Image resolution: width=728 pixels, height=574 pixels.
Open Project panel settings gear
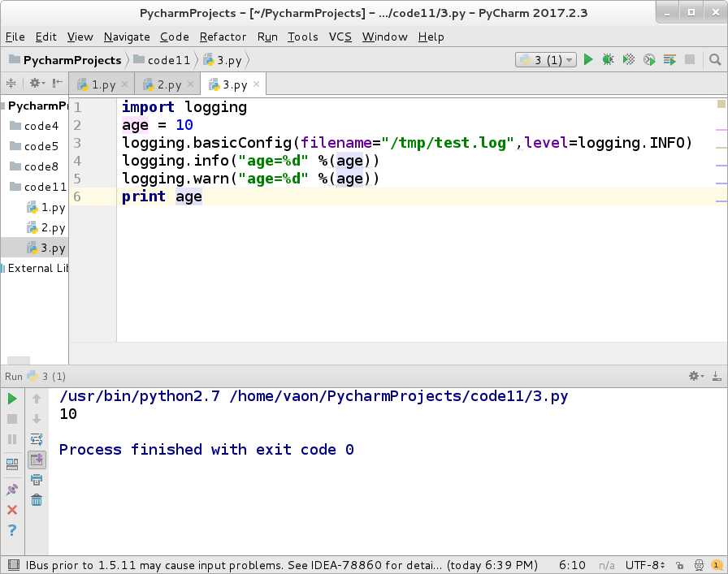pos(37,84)
